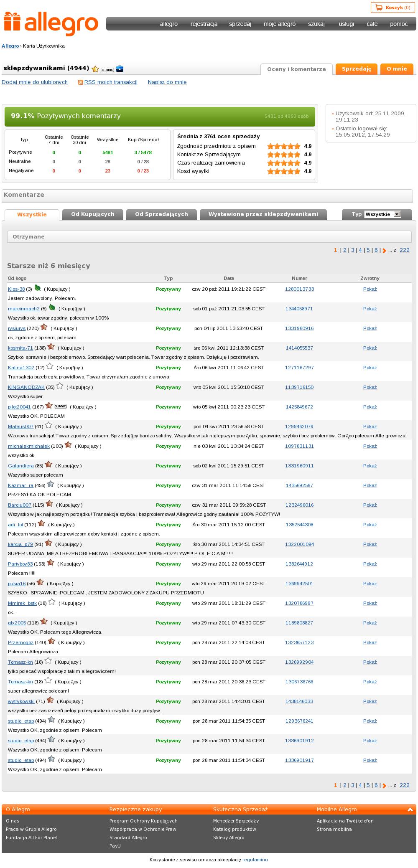Click the orange RSS feed icon
418x868 pixels.
(81, 82)
